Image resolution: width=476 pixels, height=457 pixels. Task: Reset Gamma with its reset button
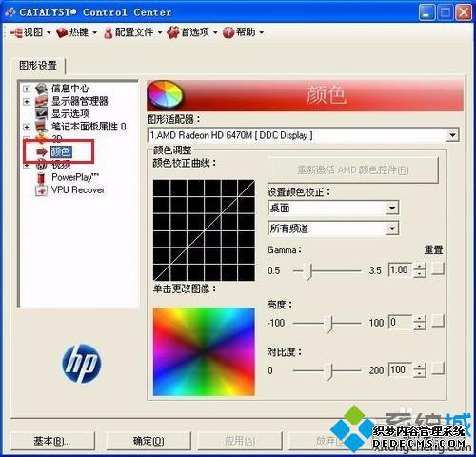point(438,268)
